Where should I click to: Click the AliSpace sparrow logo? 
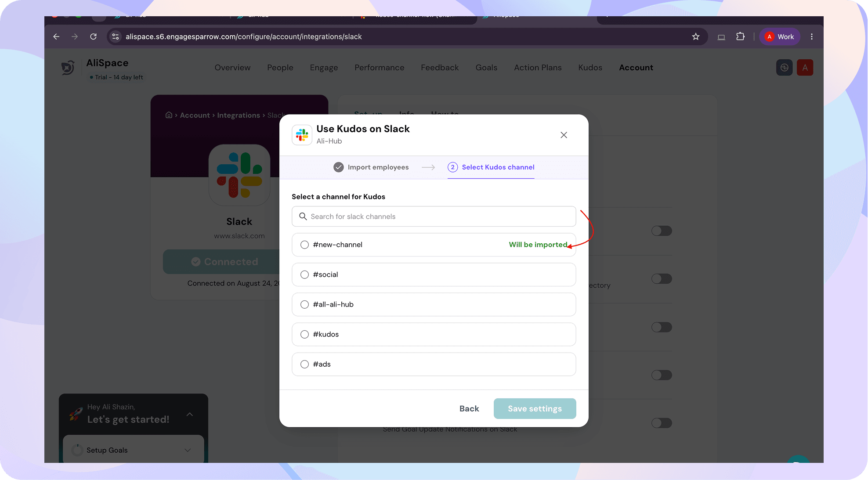point(68,68)
